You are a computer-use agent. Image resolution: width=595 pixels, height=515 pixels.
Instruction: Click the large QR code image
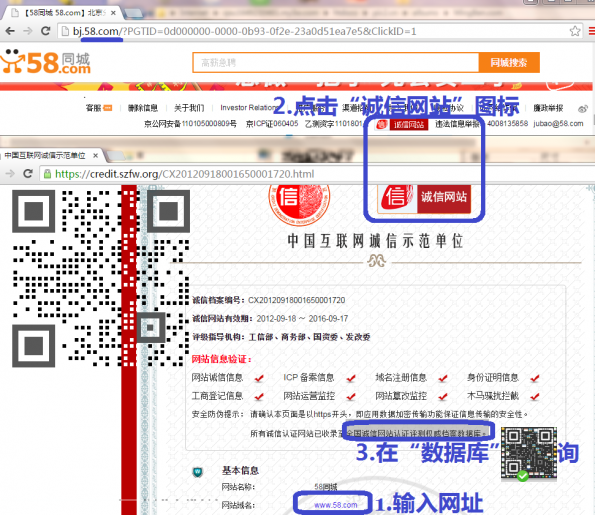101,279
